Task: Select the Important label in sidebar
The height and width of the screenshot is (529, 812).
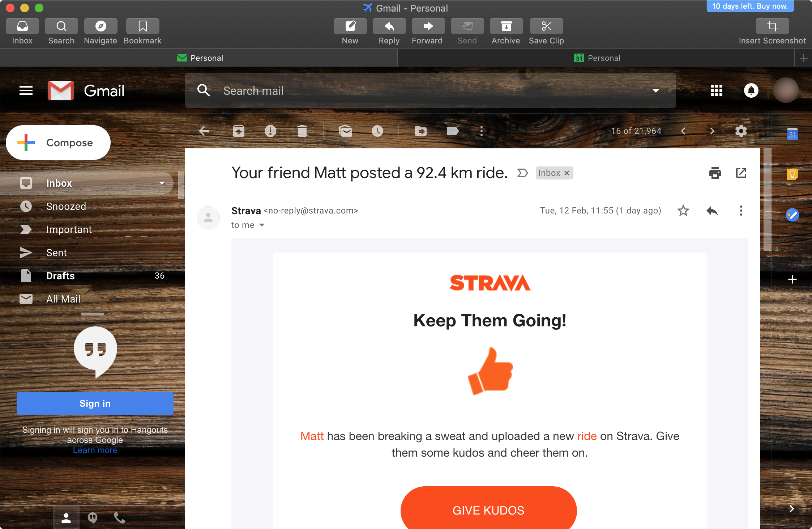Action: point(69,229)
